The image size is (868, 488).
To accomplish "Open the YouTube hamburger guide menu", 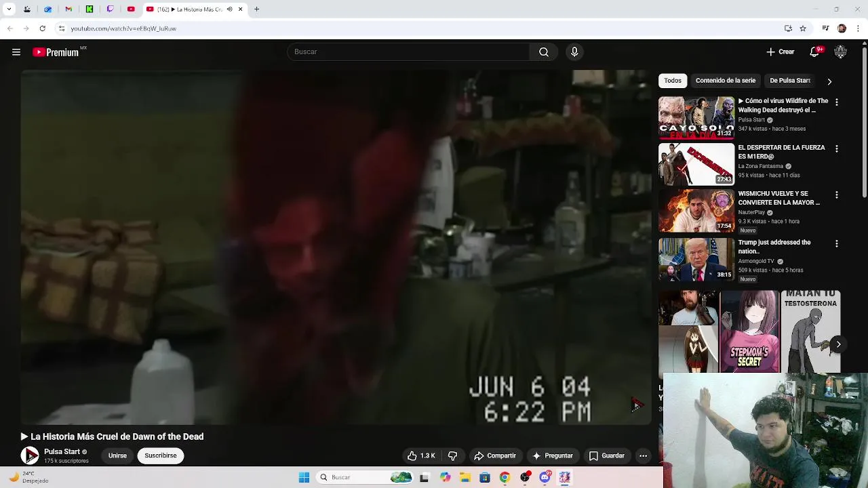I will tap(16, 52).
